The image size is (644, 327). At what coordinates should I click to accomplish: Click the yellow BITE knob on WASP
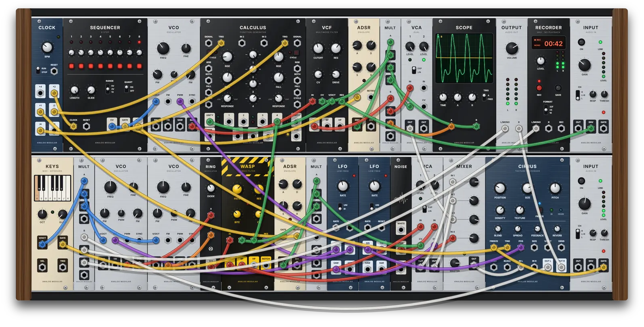tap(237, 214)
